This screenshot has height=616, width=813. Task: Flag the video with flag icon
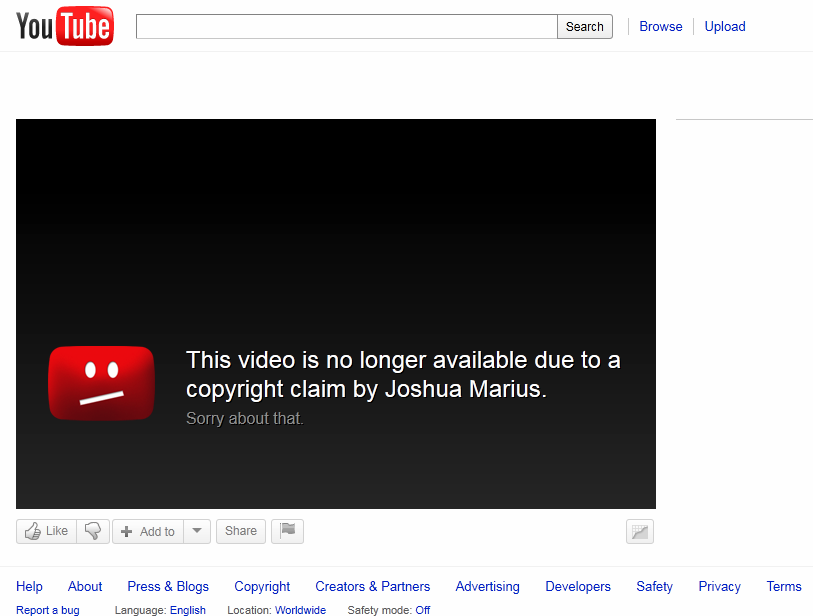pos(287,531)
